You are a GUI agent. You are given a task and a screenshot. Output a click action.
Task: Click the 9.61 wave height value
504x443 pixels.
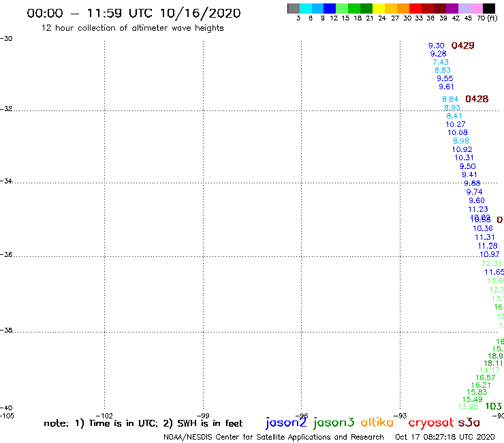click(x=446, y=87)
